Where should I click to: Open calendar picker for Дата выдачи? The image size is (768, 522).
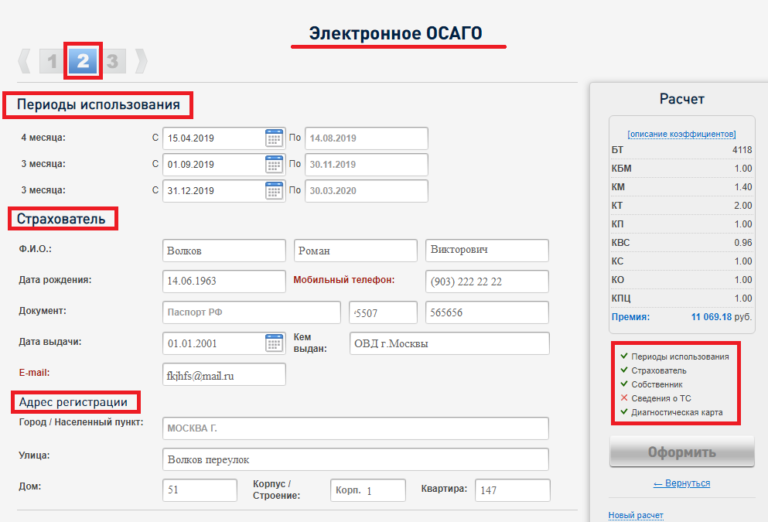click(274, 343)
